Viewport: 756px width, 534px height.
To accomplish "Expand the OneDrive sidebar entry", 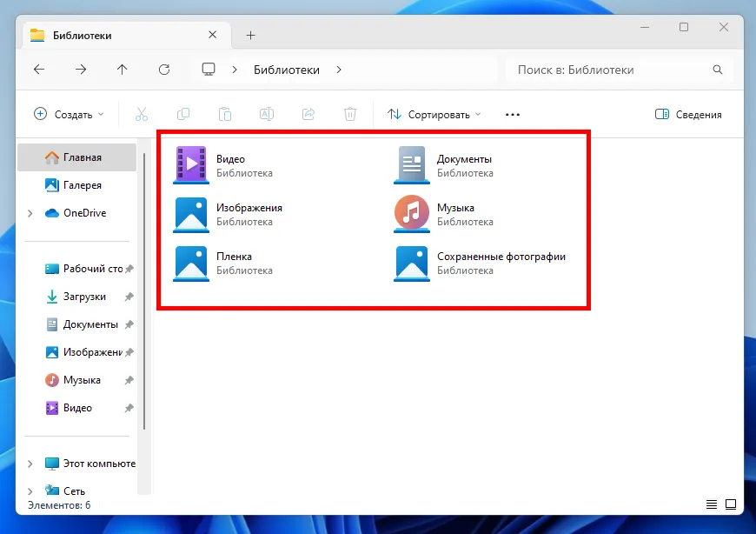I will [x=29, y=213].
